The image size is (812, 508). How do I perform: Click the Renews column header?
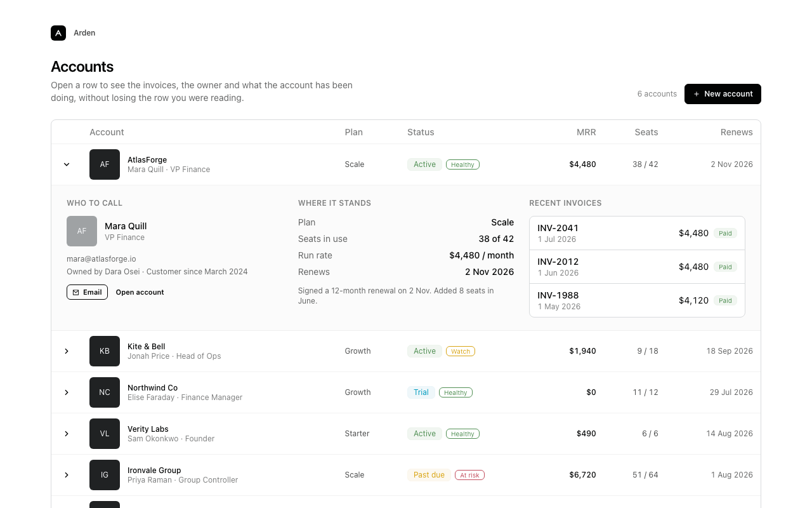pyautogui.click(x=737, y=132)
